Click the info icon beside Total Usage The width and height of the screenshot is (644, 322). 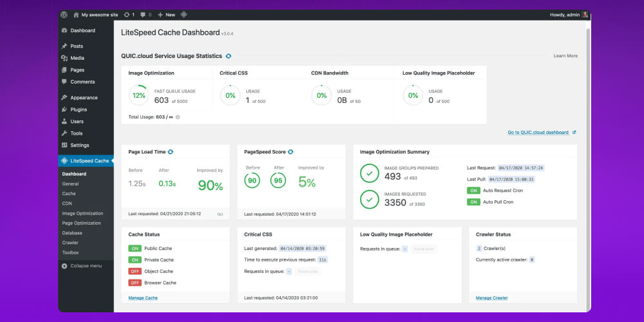click(178, 117)
